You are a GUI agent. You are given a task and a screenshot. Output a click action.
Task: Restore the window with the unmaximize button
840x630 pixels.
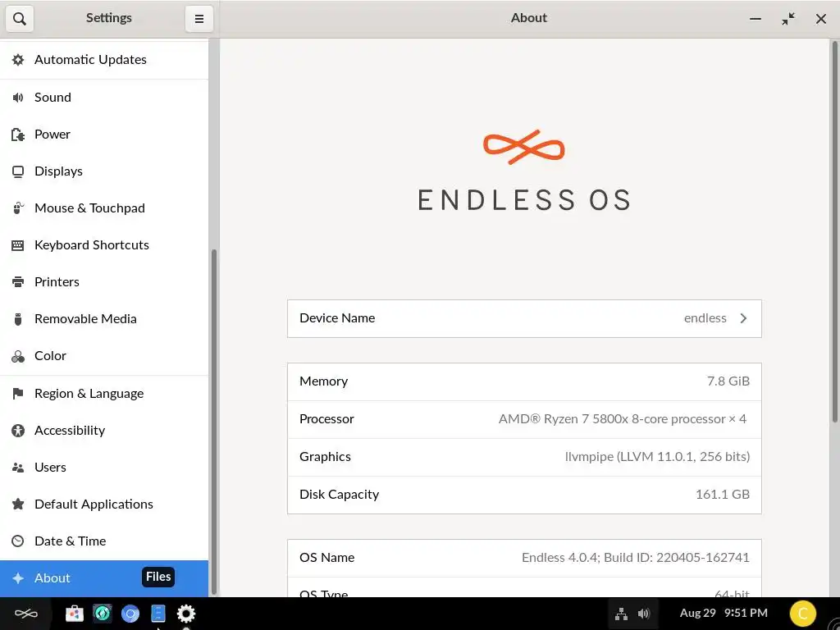click(788, 19)
